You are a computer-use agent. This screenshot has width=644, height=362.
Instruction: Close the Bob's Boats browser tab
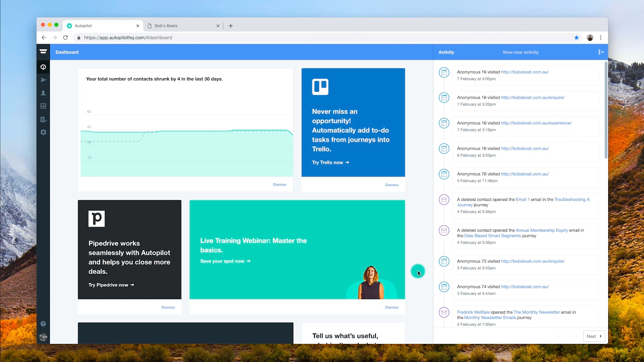click(x=218, y=26)
